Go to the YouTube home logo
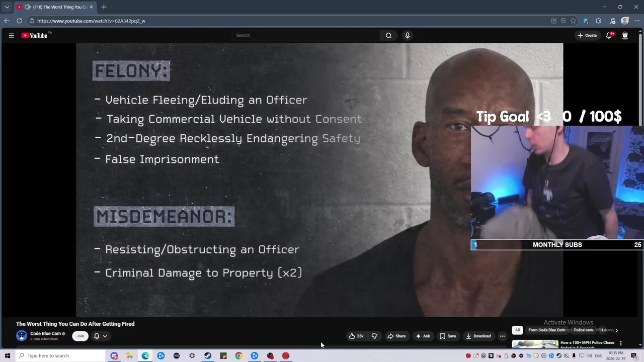 coord(34,36)
